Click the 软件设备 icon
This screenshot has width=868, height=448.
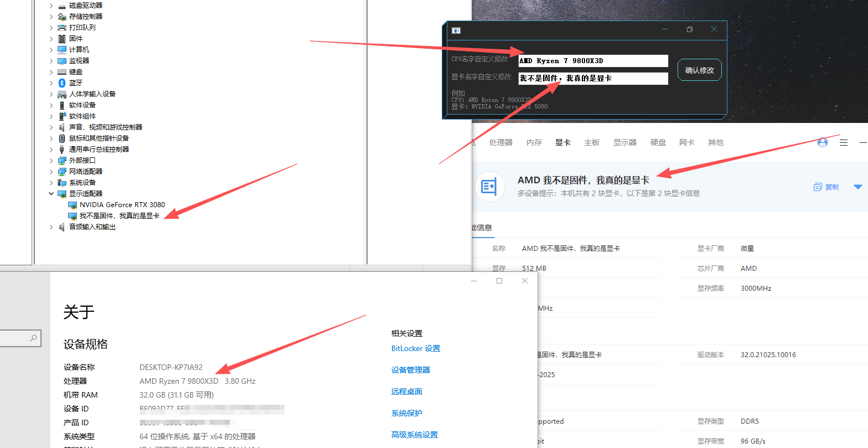point(62,105)
